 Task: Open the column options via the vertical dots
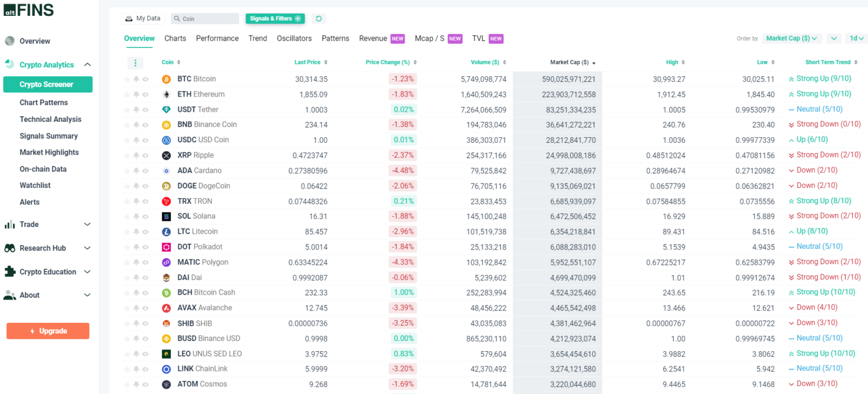pos(135,63)
